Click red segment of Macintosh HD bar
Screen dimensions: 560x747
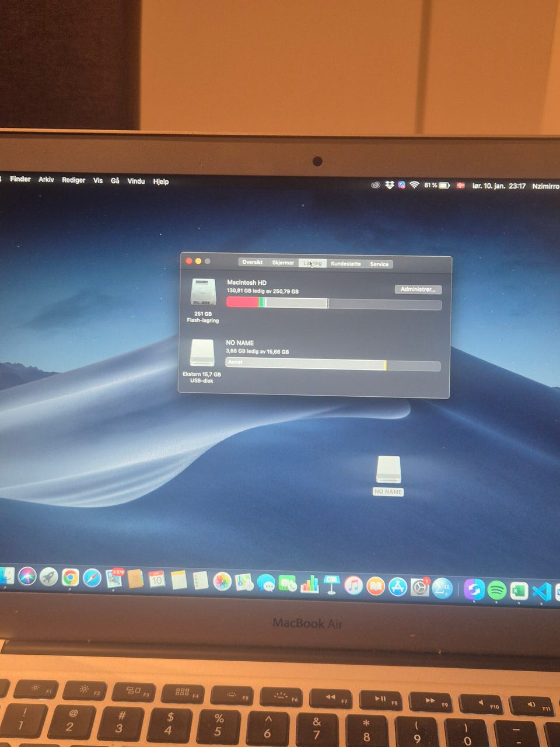[x=242, y=302]
